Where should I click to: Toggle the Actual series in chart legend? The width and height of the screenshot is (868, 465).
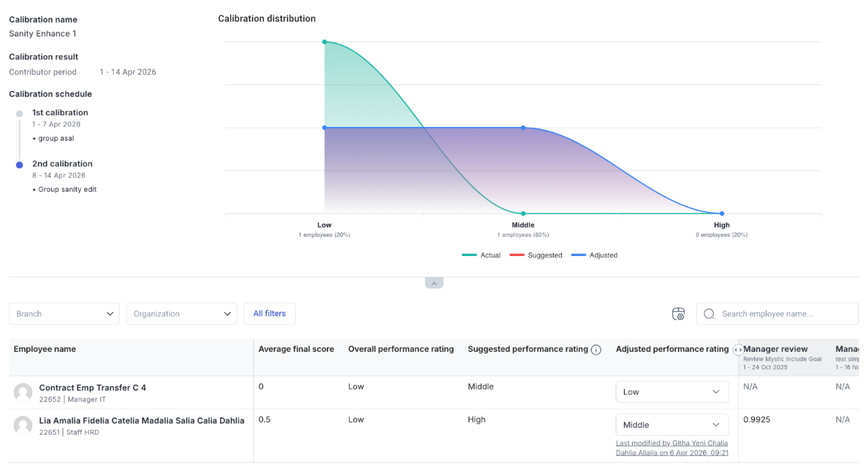tap(481, 255)
